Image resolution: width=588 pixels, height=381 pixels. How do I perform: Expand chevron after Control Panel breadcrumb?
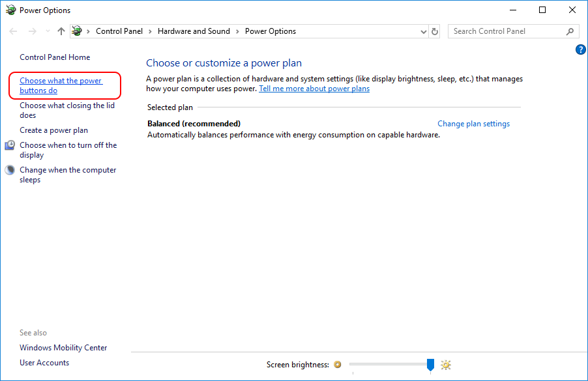pyautogui.click(x=150, y=31)
